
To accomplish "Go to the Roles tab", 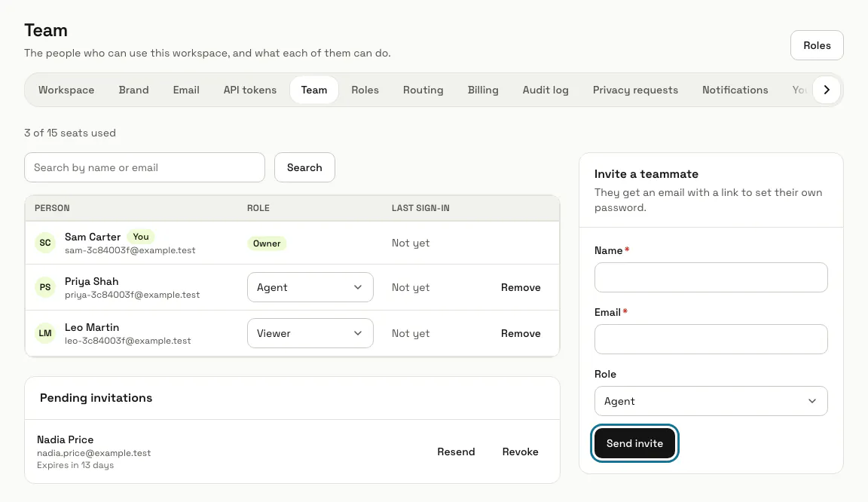I will [x=365, y=90].
